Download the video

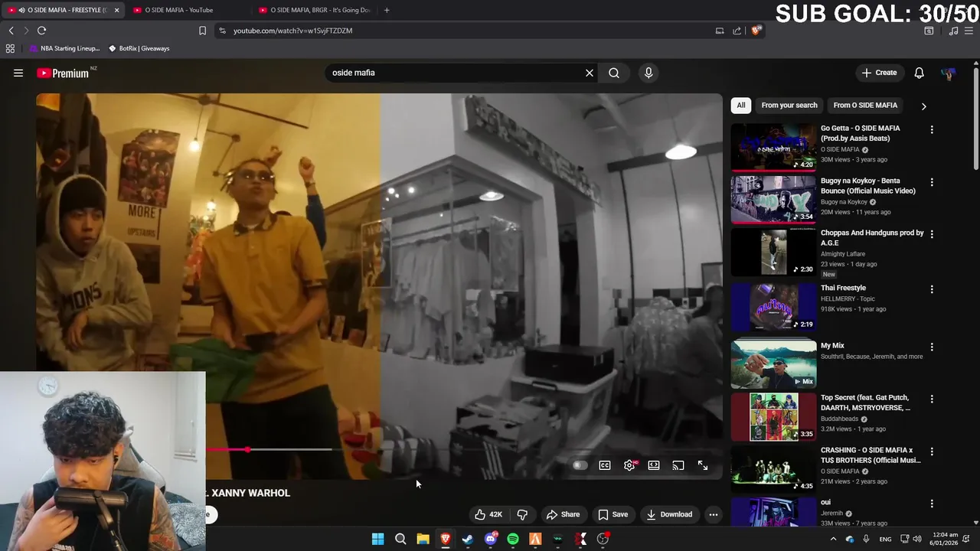669,514
